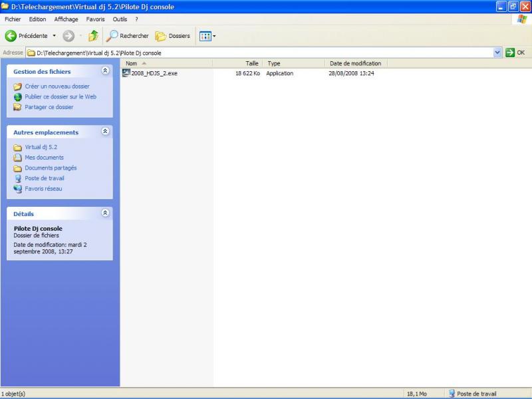Image resolution: width=532 pixels, height=399 pixels.
Task: Click the greyed Forward arrow icon
Action: pos(68,36)
